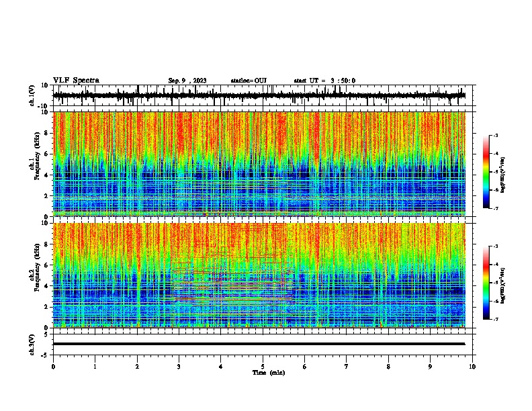Click inside the ch.2 spectrogram panel
This screenshot has width=532, height=411.
[x=259, y=275]
